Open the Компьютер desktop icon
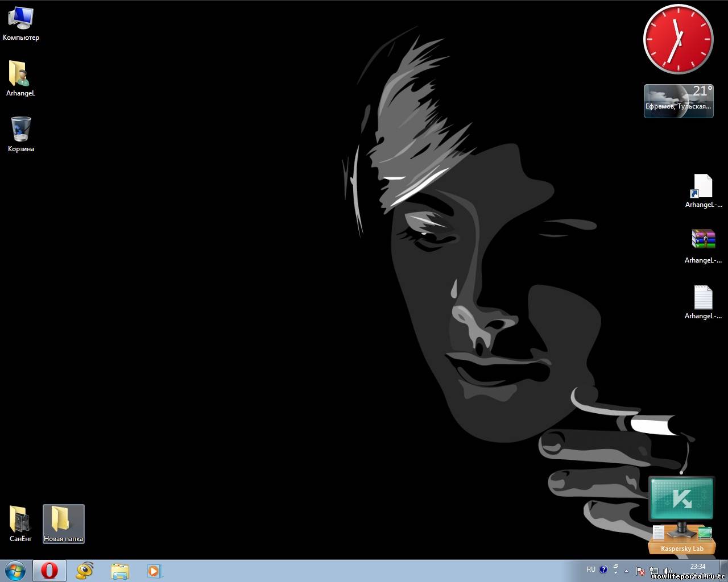The width and height of the screenshot is (728, 582). click(x=21, y=24)
